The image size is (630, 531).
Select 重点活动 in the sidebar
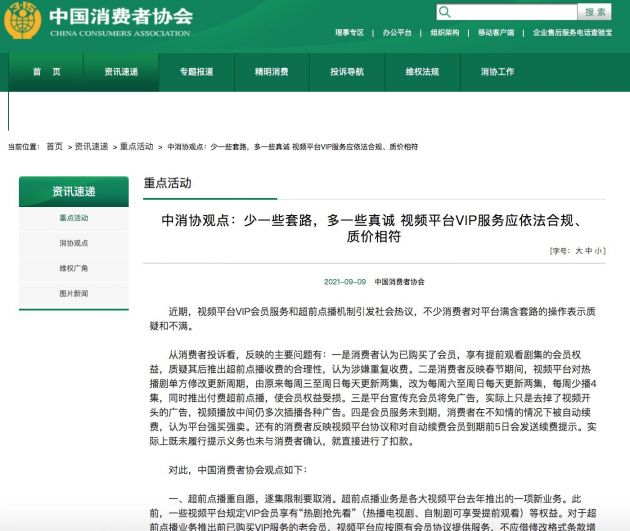point(74,218)
